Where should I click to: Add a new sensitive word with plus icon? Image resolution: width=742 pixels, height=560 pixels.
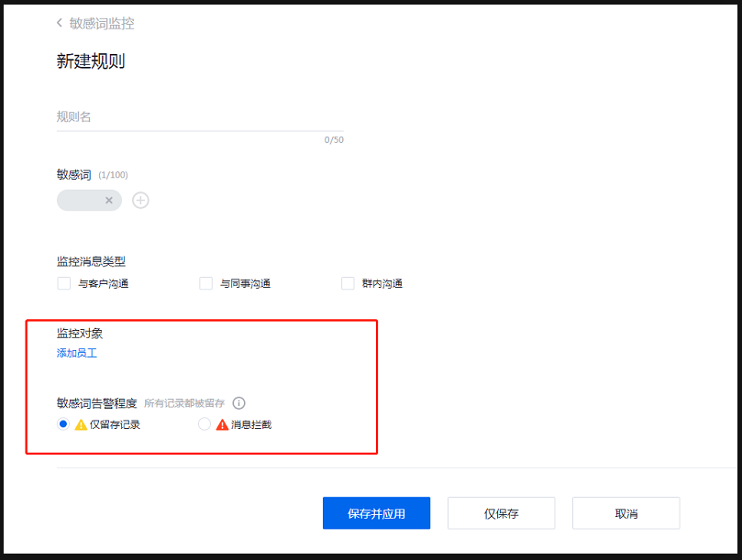pos(140,201)
